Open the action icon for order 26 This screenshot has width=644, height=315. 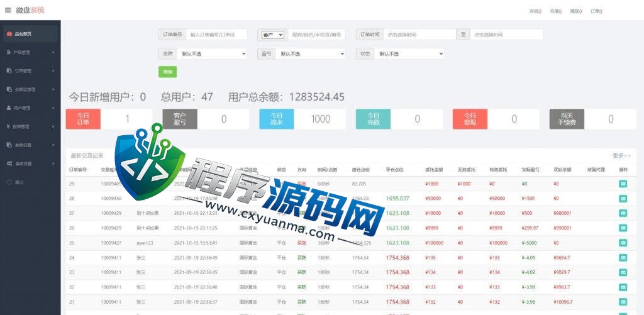pyautogui.click(x=623, y=228)
